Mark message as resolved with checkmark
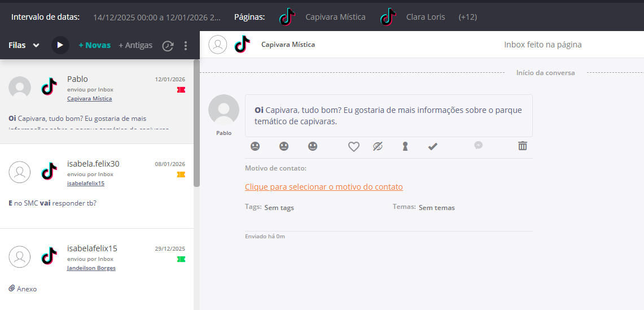This screenshot has width=644, height=310. pos(432,146)
